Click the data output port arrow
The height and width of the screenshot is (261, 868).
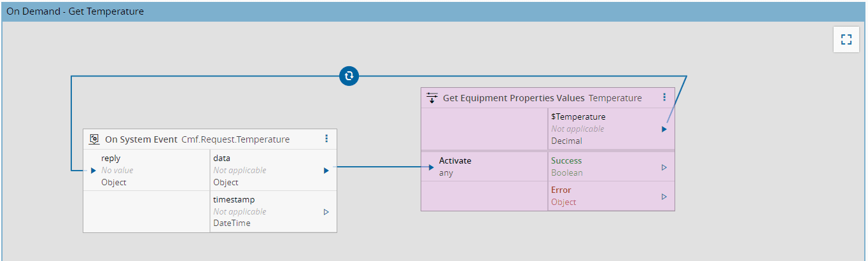[x=326, y=171]
